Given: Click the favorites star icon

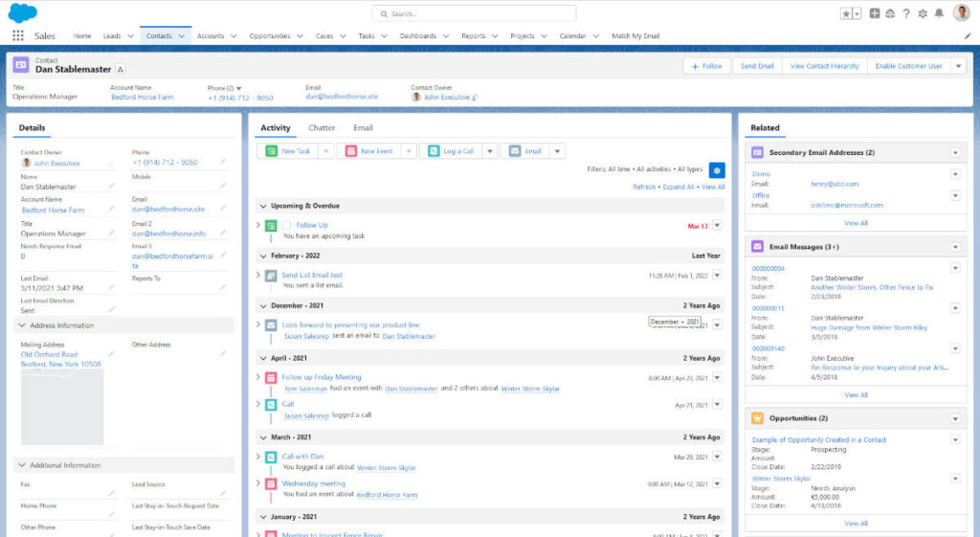Looking at the screenshot, I should [x=846, y=13].
